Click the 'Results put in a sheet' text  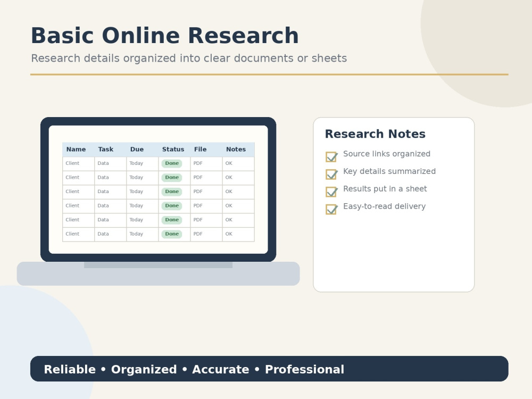(385, 189)
